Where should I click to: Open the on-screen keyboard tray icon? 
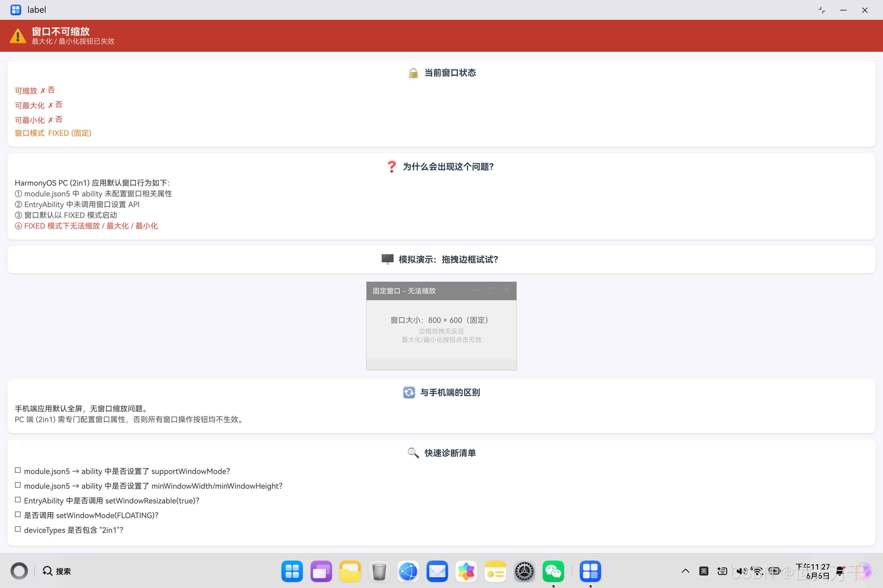tap(722, 571)
